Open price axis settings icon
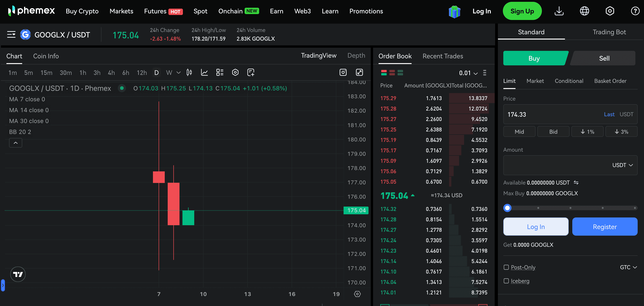Viewport: 644px width, 306px height. (x=357, y=294)
